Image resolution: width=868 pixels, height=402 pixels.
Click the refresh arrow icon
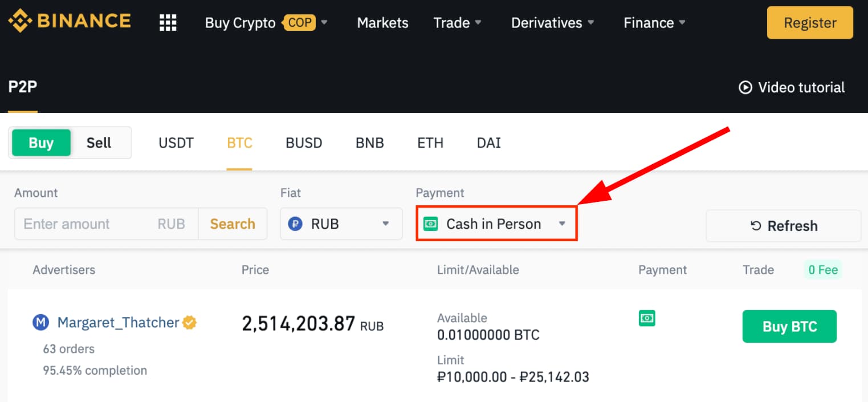[x=756, y=226]
